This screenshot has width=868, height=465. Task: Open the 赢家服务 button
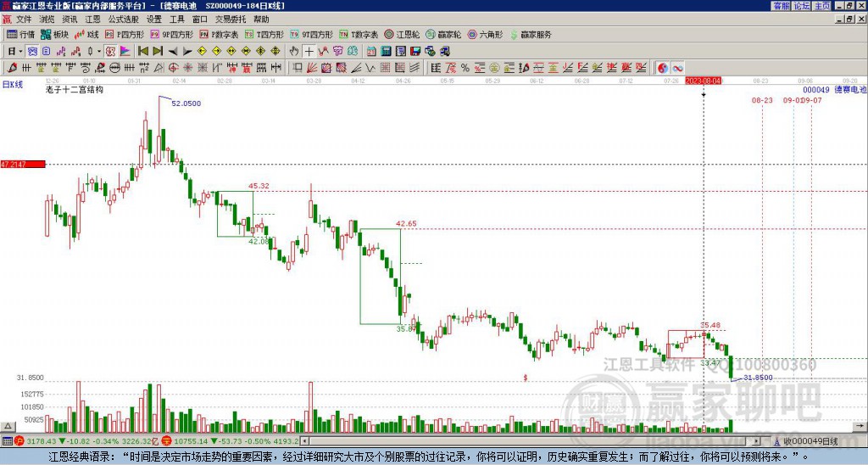(x=531, y=34)
